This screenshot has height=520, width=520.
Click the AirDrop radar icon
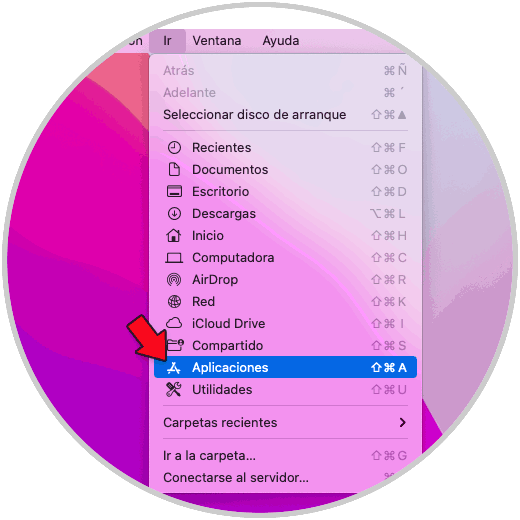point(174,280)
